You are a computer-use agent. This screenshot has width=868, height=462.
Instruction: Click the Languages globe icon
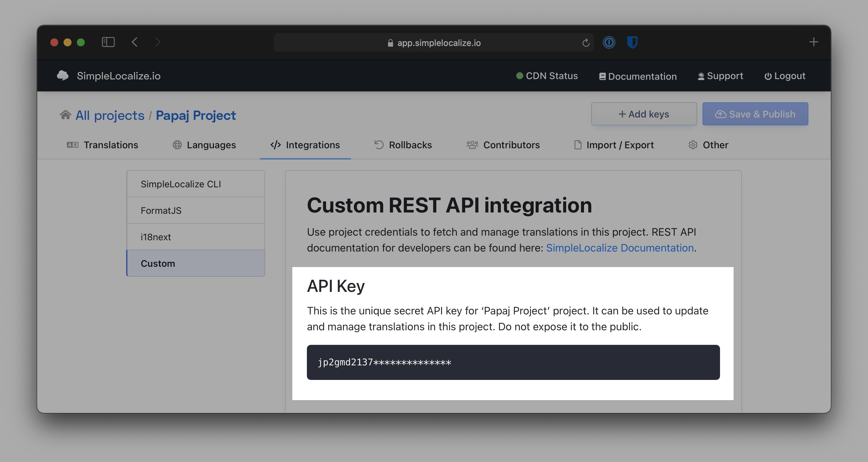click(x=176, y=145)
